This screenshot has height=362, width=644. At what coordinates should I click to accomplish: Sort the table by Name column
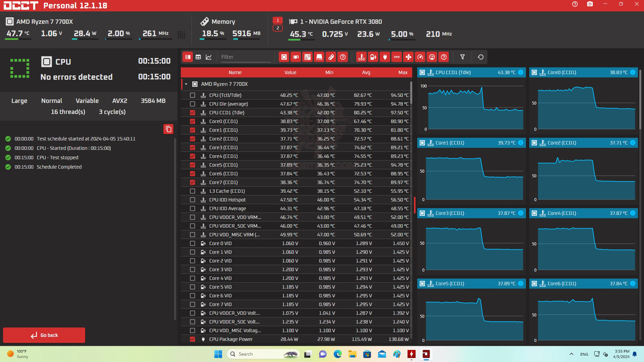coord(235,72)
